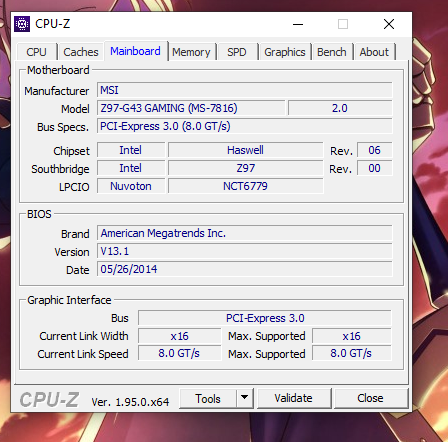
Task: Switch to the Graphics tab
Action: [285, 52]
